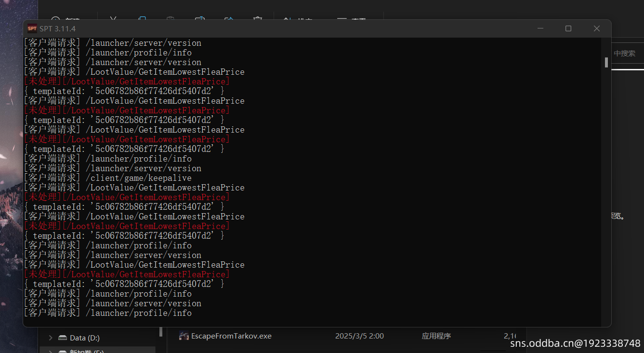Maximize the SPT 3.11.4 console window
This screenshot has width=644, height=353.
pos(568,28)
